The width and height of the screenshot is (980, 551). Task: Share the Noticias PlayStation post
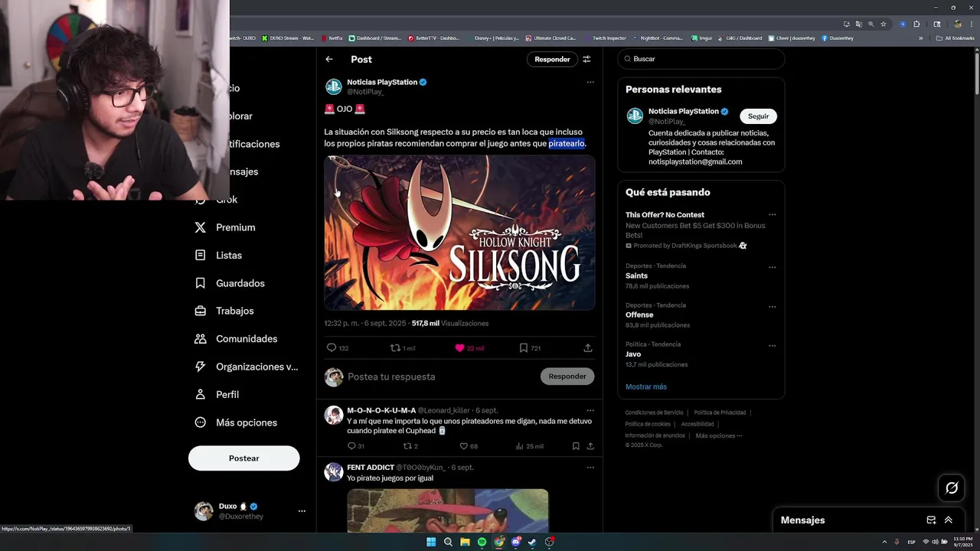coord(588,347)
